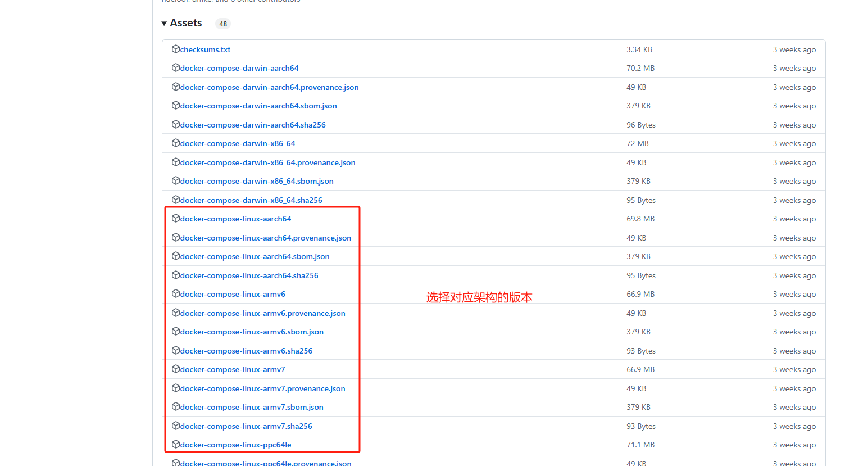
Task: Download docker-compose-linux-ppc64le
Action: coord(234,445)
